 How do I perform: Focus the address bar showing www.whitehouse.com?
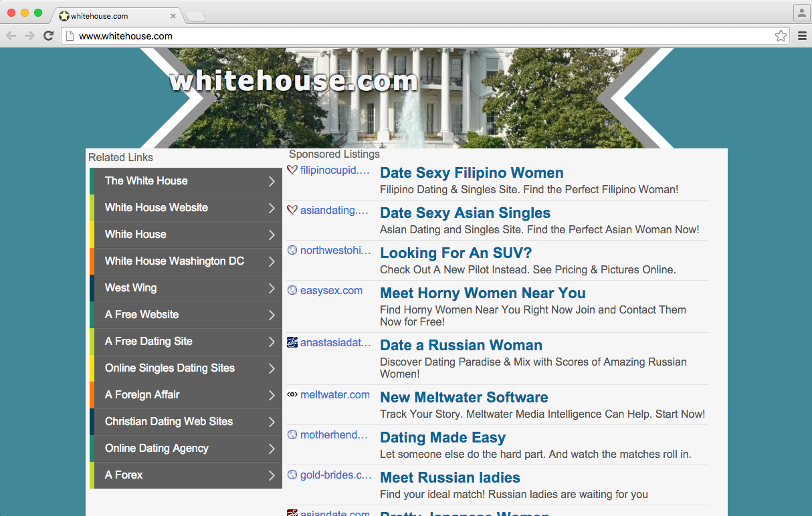[425, 36]
